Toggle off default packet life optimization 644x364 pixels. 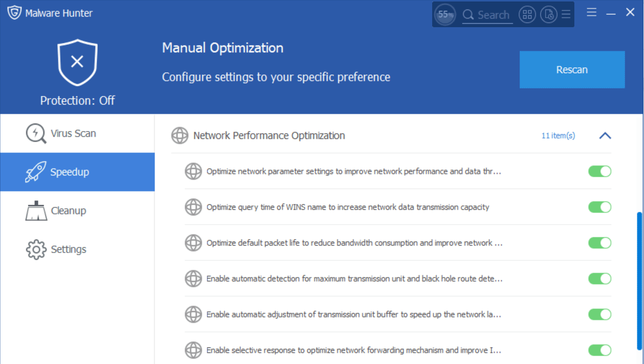[600, 243]
